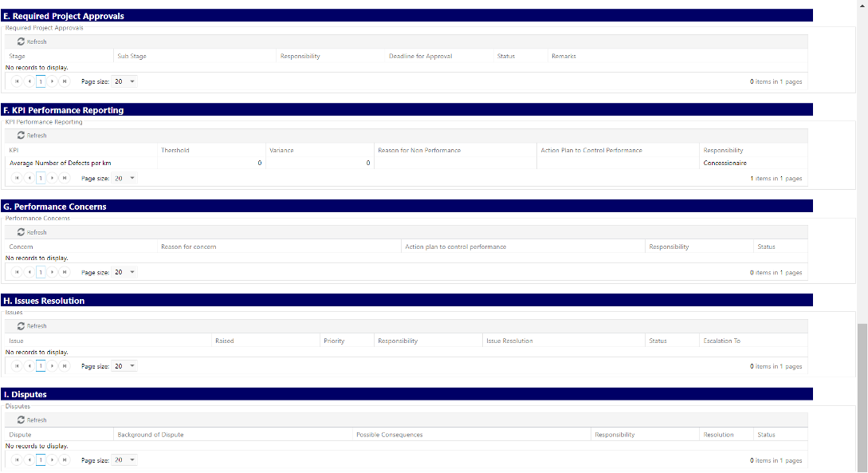Go to previous page in Disputes grid

29,459
